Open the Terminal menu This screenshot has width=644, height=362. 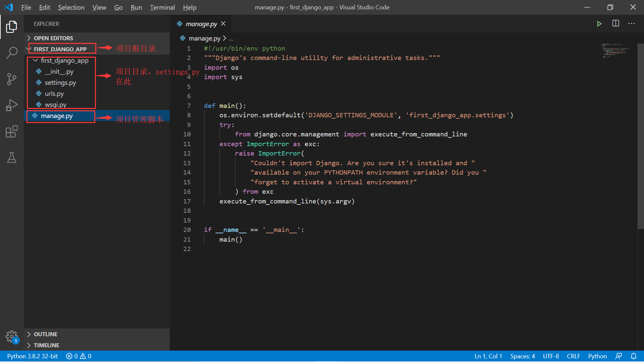coord(162,7)
